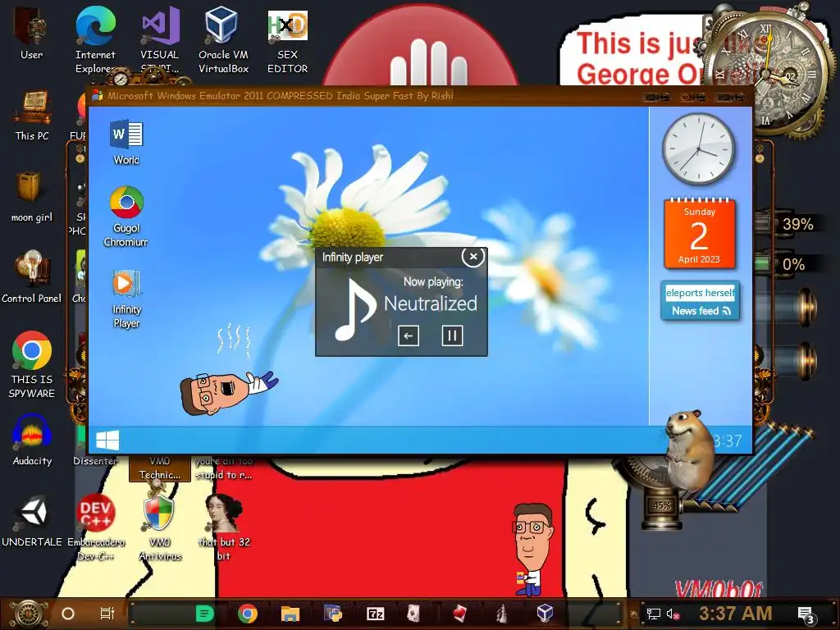Open Task View on the taskbar

point(107,614)
